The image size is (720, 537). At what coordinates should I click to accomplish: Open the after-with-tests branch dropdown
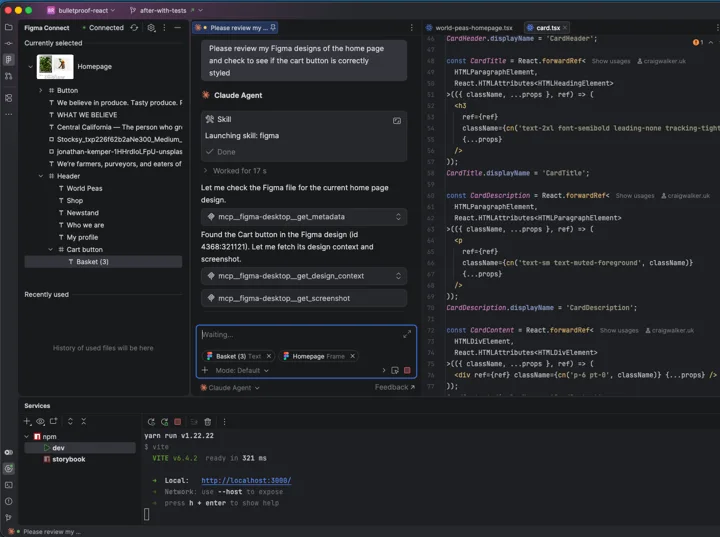pyautogui.click(x=166, y=10)
